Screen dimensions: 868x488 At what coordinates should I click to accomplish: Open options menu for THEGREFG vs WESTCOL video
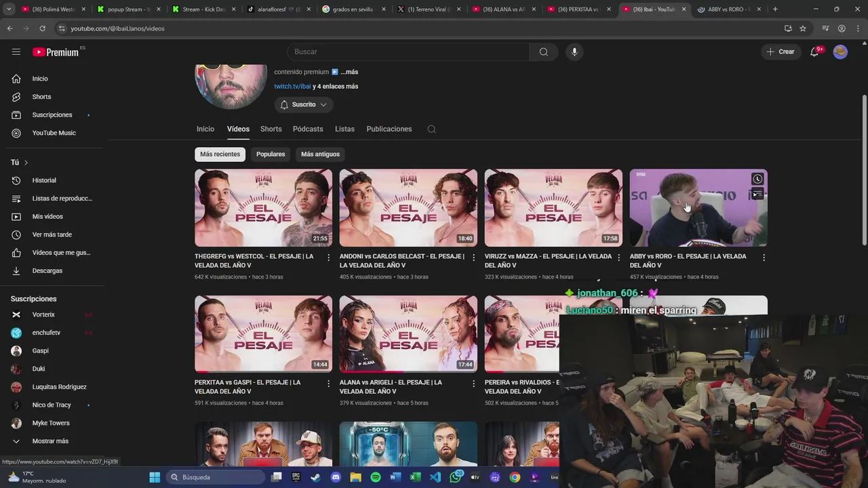point(329,258)
